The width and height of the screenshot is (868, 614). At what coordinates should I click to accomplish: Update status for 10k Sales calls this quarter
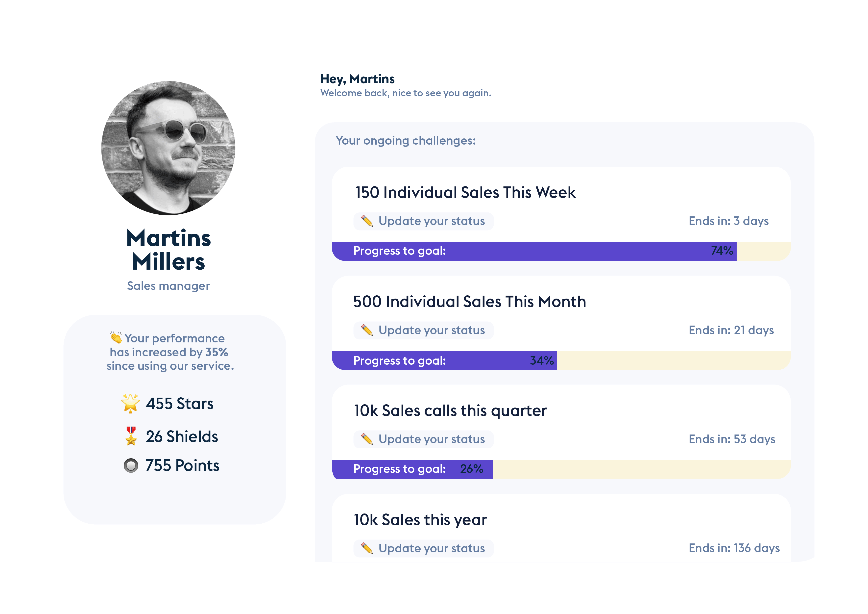[431, 439]
